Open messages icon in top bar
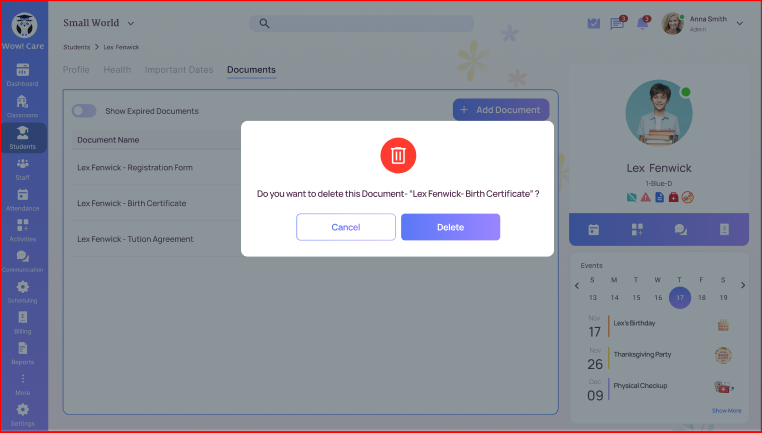The width and height of the screenshot is (762, 433). click(x=617, y=23)
